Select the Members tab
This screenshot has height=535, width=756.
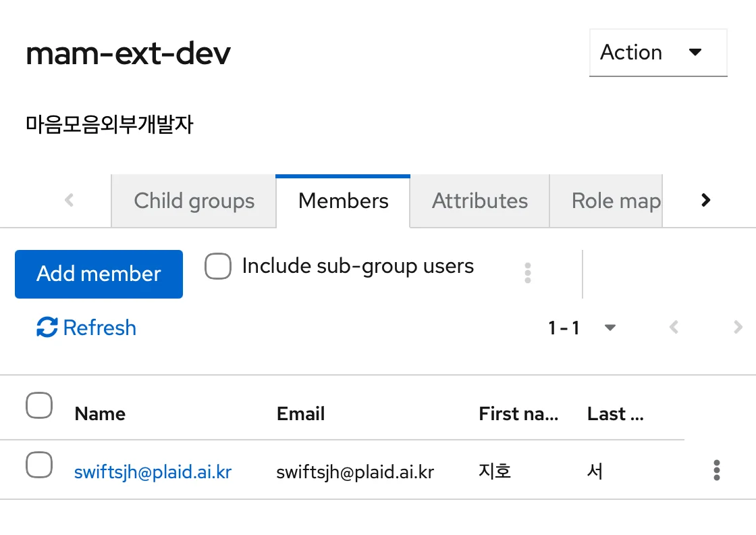click(343, 201)
